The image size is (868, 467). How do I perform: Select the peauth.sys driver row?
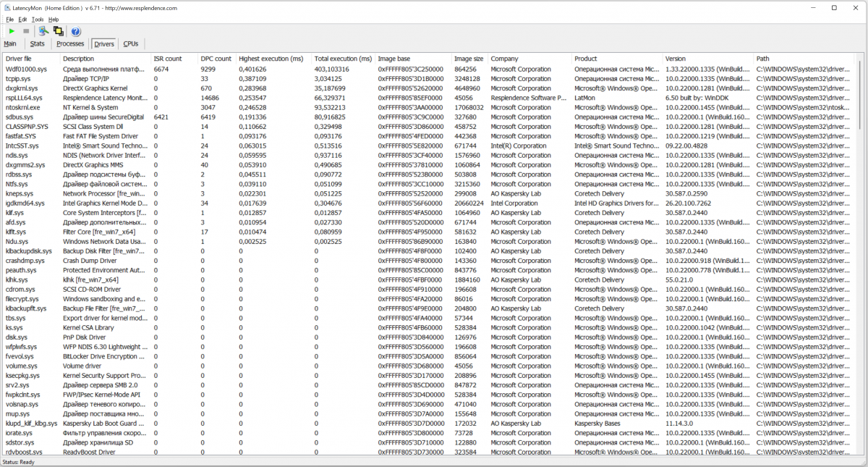429,270
